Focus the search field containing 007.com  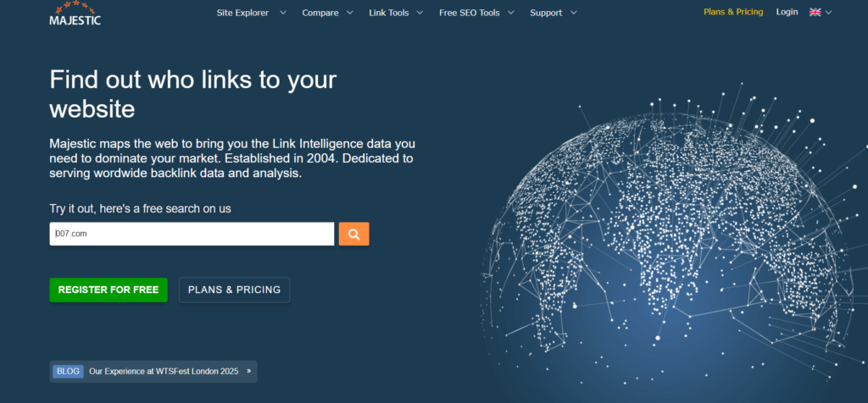click(x=192, y=234)
